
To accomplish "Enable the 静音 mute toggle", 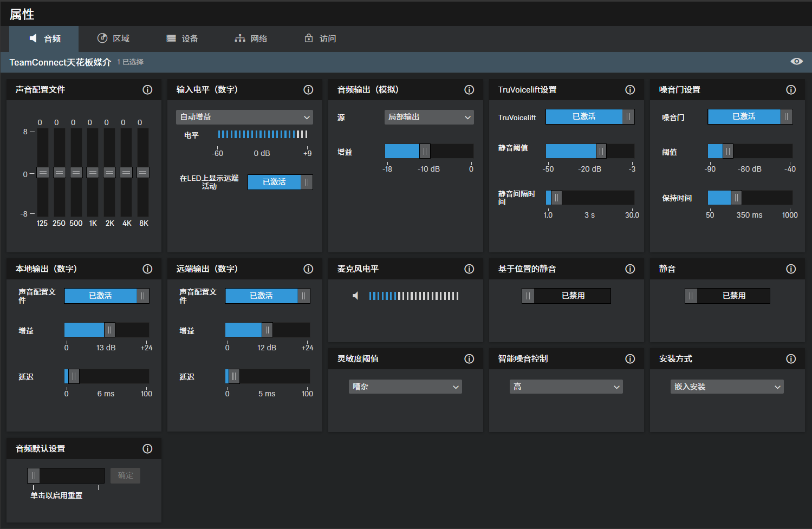I will [x=727, y=296].
